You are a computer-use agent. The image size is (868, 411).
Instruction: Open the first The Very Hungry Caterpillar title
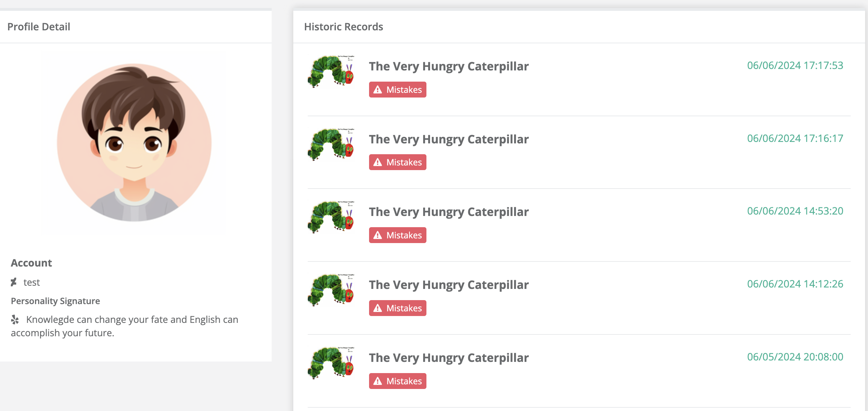coord(449,66)
